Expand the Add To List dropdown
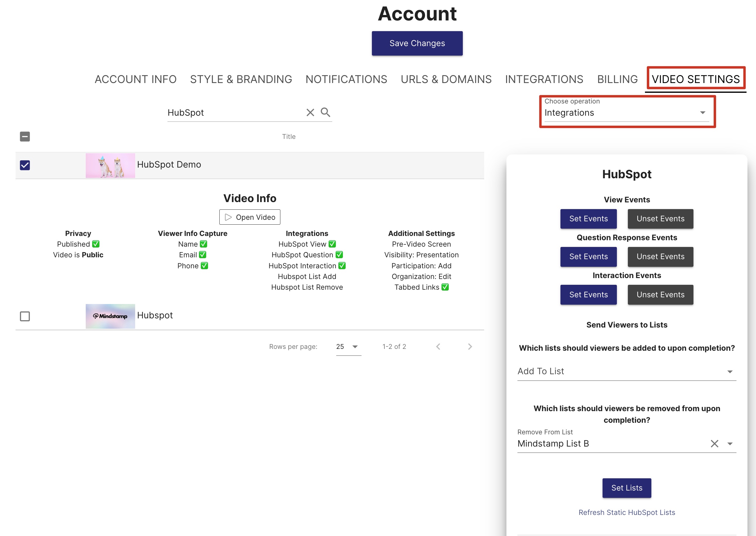The height and width of the screenshot is (536, 756). [x=627, y=371]
